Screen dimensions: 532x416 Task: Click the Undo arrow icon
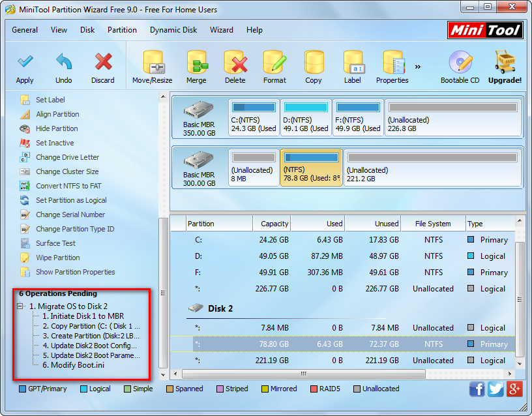[x=64, y=61]
